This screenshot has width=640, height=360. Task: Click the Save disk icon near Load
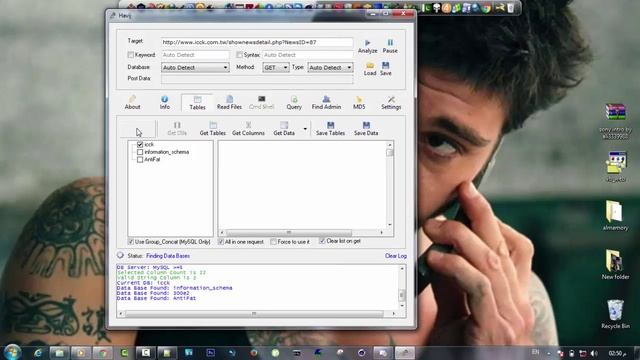coord(386,65)
